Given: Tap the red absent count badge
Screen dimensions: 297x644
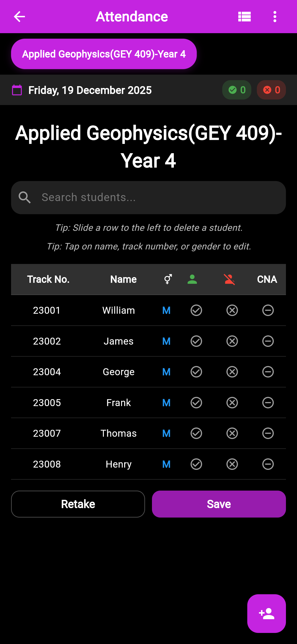Looking at the screenshot, I should tap(271, 90).
